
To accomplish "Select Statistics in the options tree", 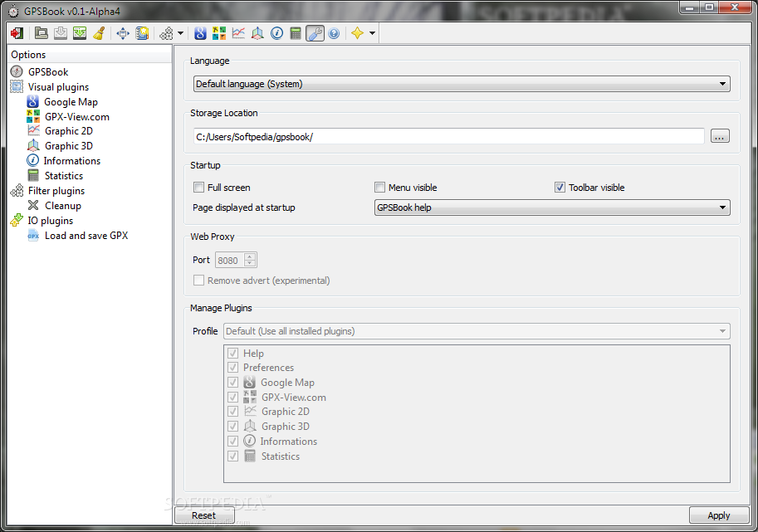I will pyautogui.click(x=64, y=176).
